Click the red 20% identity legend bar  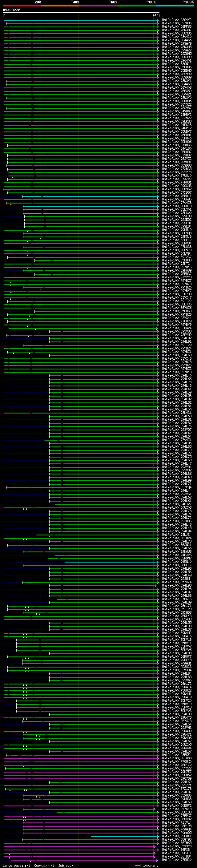[22, 6]
